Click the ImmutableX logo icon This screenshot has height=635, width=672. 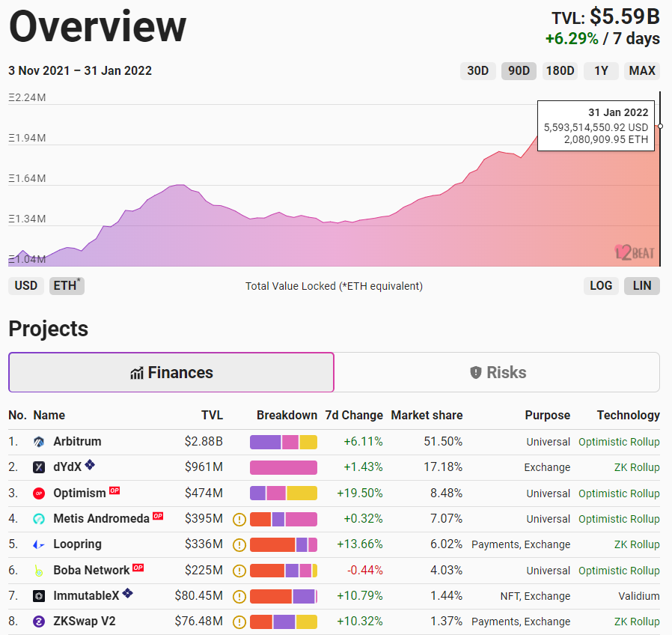(x=40, y=596)
